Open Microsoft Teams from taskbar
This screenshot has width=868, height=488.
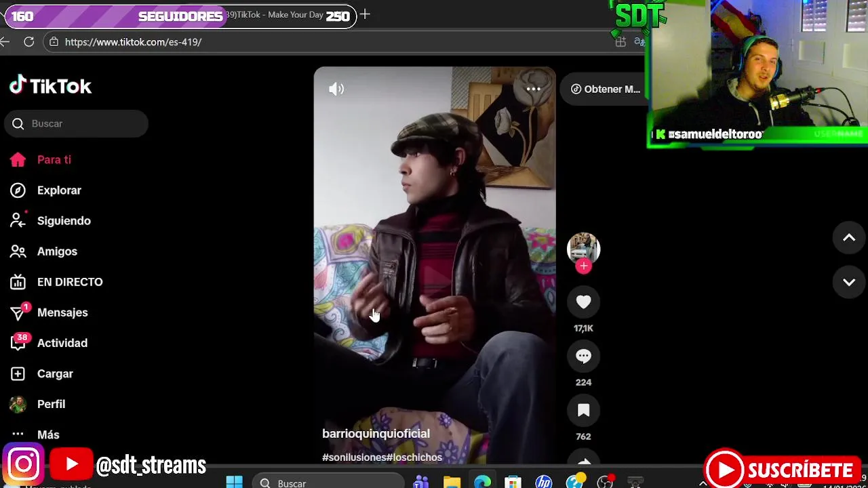point(421,483)
